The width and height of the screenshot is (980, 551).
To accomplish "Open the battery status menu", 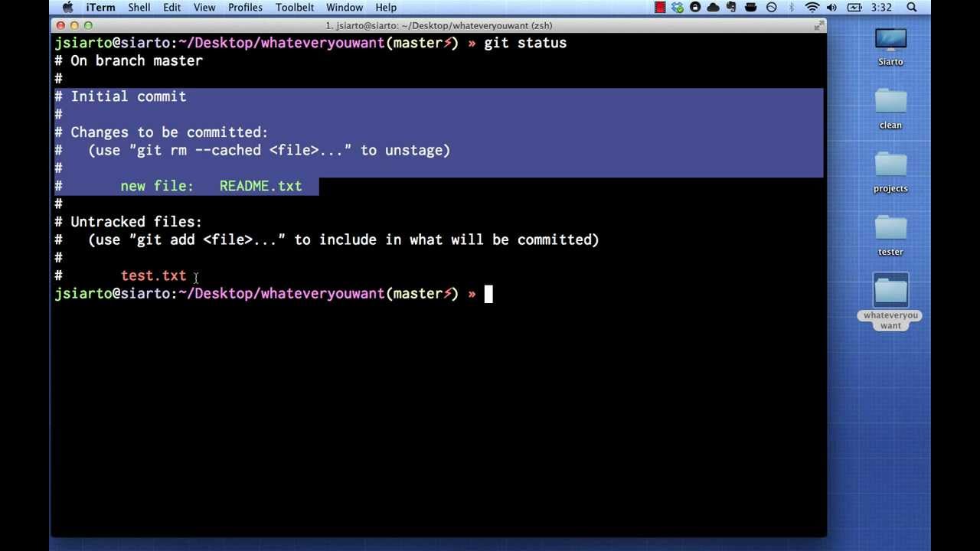I will (855, 8).
